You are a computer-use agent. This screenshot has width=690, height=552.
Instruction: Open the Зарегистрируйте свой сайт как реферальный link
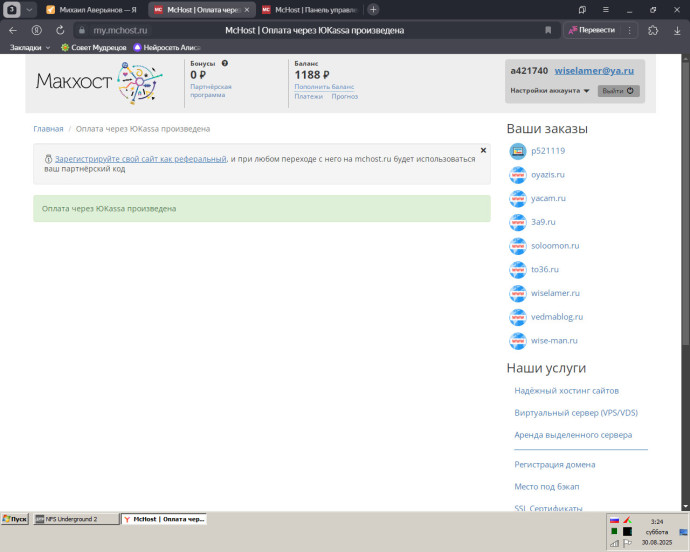click(140, 159)
